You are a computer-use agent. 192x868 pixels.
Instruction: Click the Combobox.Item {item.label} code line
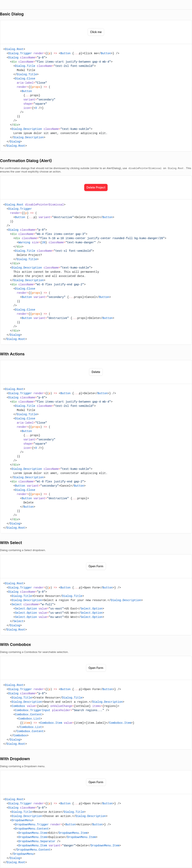77,723
